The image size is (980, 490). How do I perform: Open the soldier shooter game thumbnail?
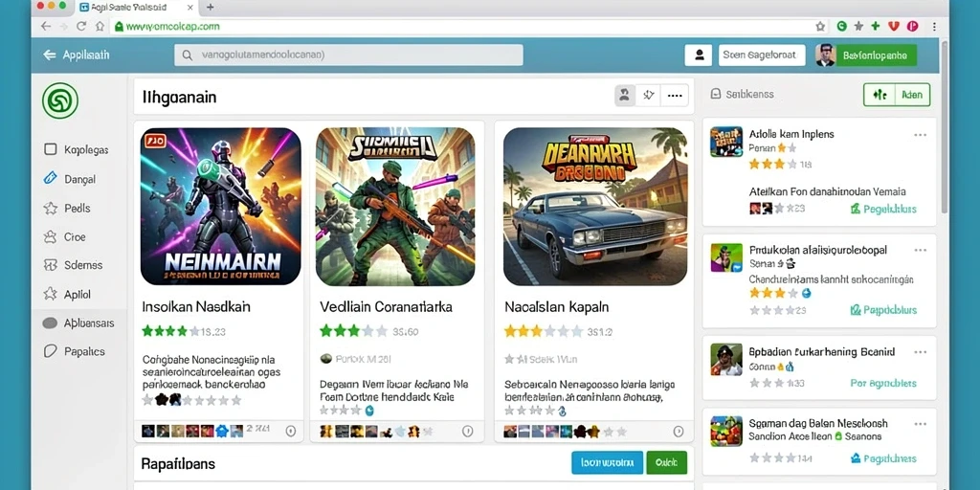[395, 207]
